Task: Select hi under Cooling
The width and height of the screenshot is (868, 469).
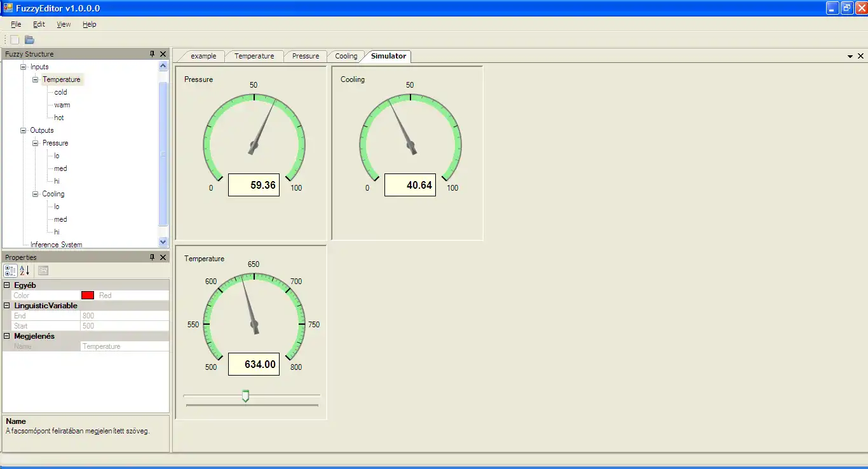Action: pyautogui.click(x=57, y=232)
